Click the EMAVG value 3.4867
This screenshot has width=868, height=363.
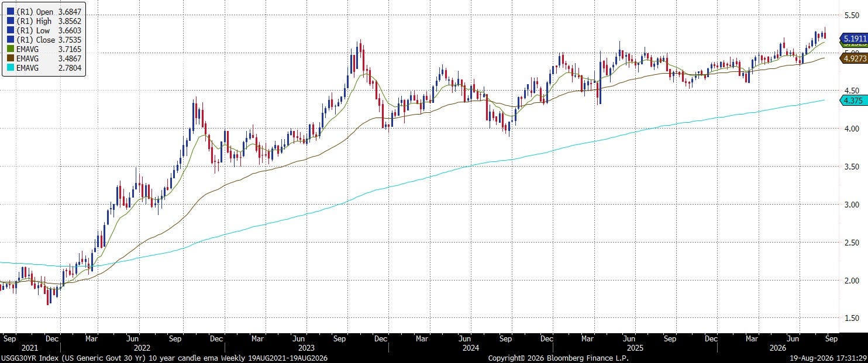[70, 59]
